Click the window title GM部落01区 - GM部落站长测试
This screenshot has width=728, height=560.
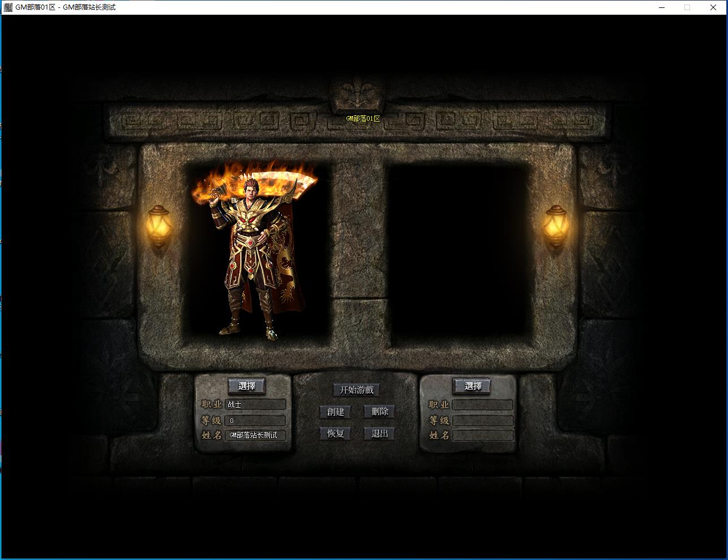66,7
